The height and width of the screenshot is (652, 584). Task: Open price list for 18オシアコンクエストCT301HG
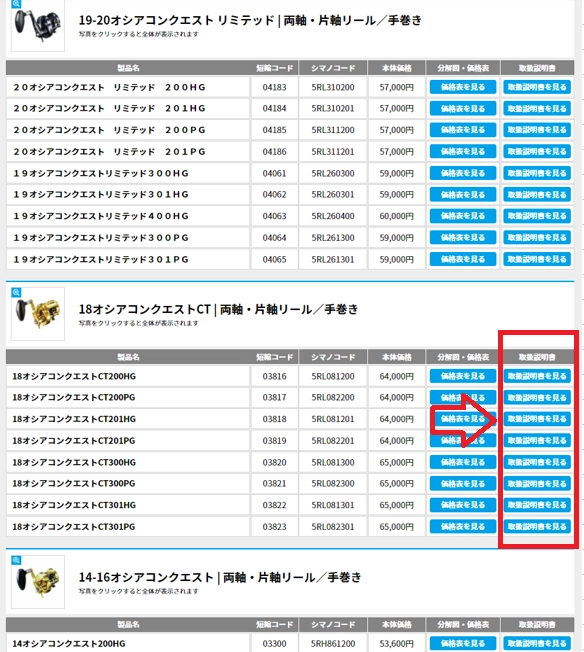(x=463, y=505)
